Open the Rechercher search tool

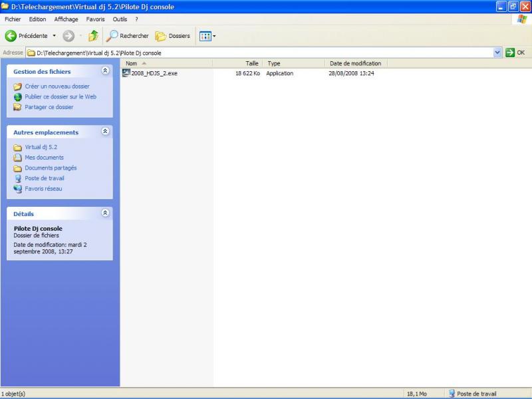pyautogui.click(x=128, y=36)
